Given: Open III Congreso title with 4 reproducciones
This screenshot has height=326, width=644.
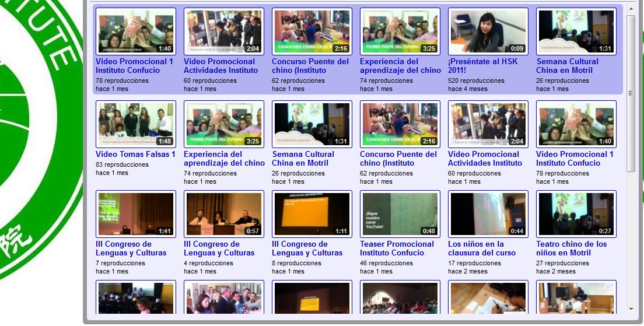Looking at the screenshot, I should (219, 248).
